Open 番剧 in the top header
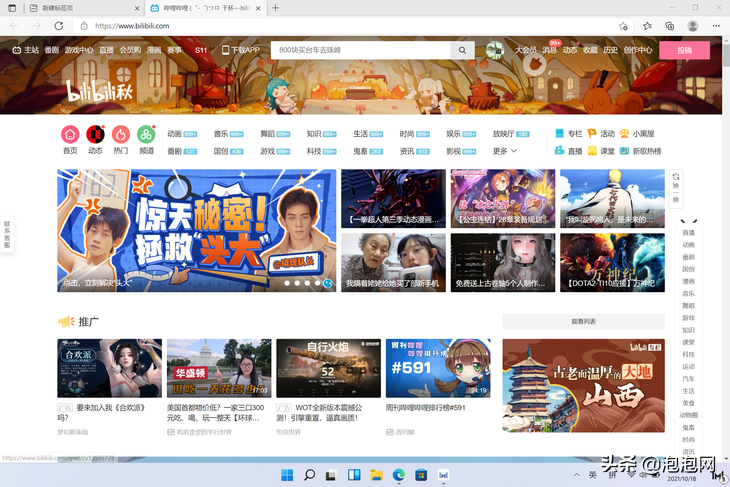Screen dimensions: 730x487 pyautogui.click(x=52, y=50)
